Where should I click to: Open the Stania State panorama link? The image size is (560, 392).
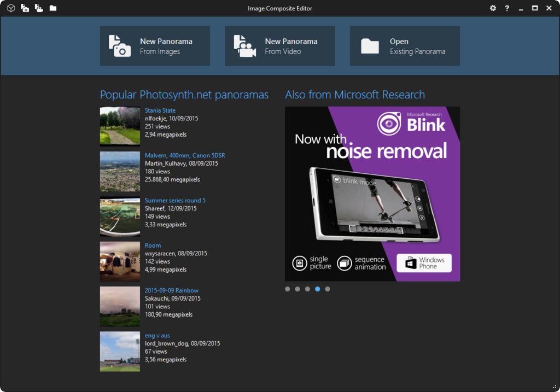160,110
